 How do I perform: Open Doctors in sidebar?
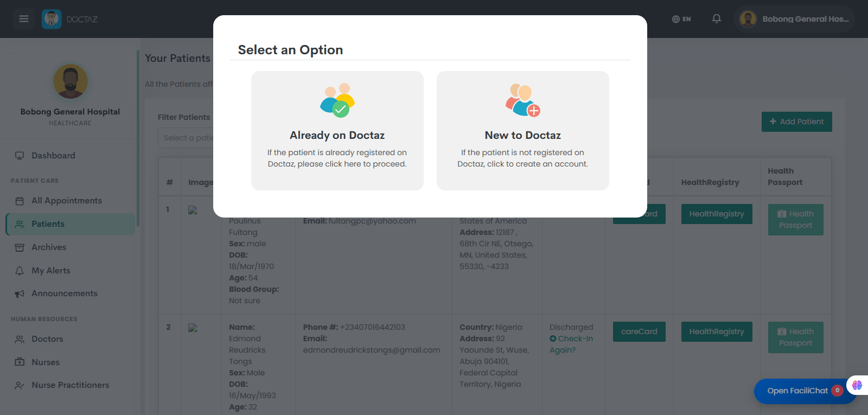coord(70,339)
